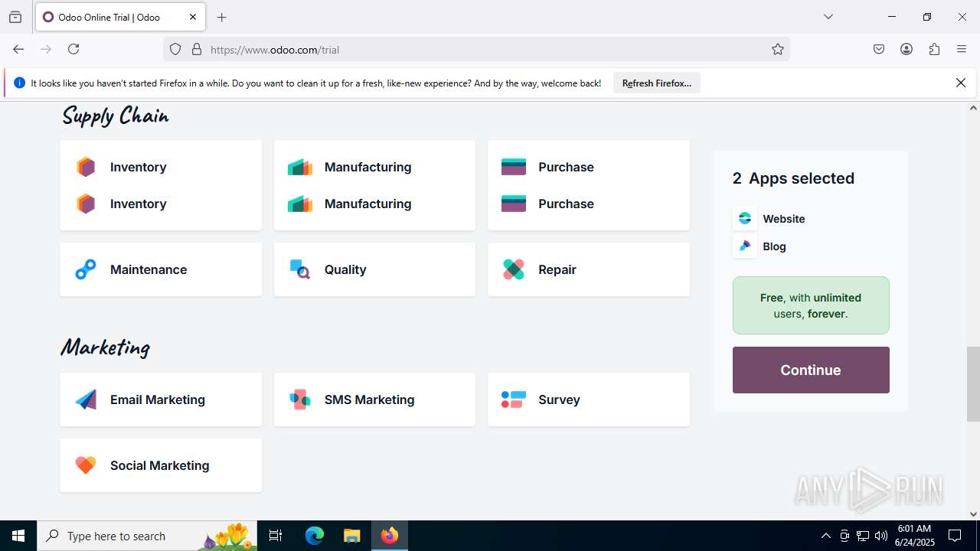This screenshot has height=551, width=980.
Task: Select the SMS Marketing app card
Action: [x=374, y=399]
